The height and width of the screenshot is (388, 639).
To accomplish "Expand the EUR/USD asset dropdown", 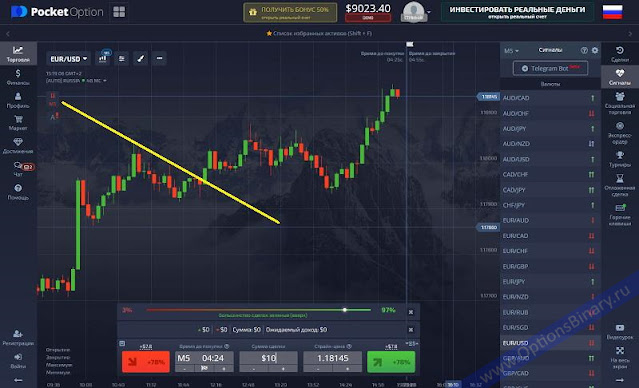I will (x=68, y=59).
